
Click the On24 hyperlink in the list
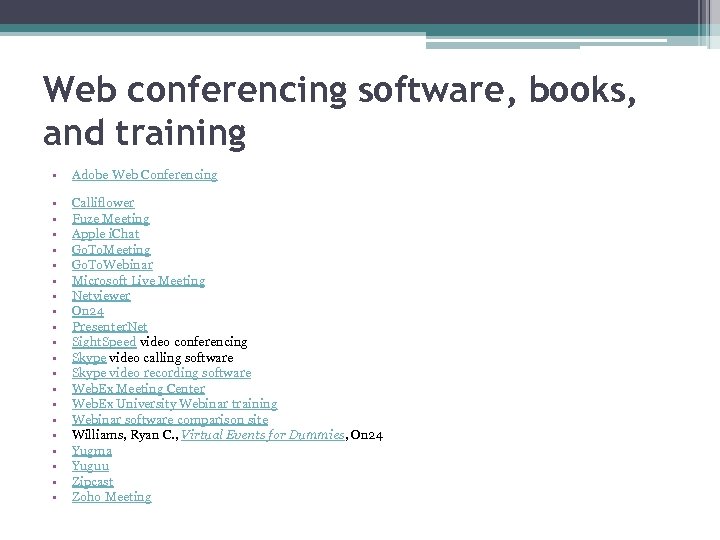point(88,311)
